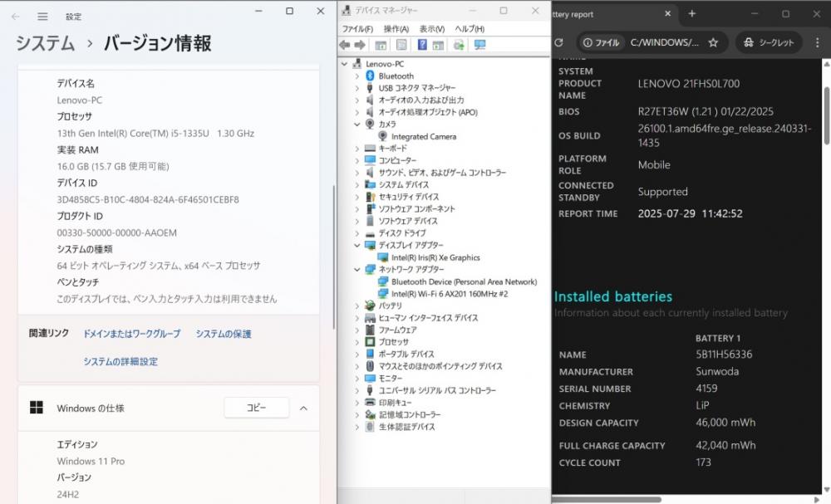The image size is (831, 504).
Task: Expand the ディスク ドライブ category
Action: pos(357,233)
